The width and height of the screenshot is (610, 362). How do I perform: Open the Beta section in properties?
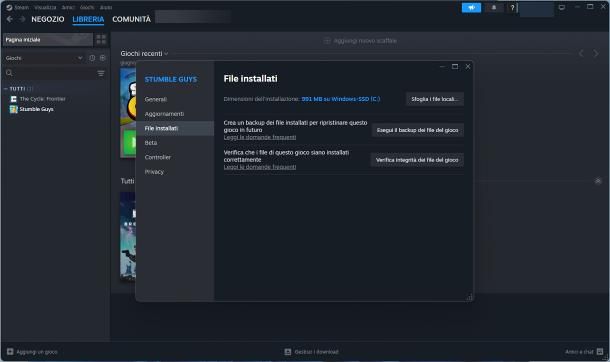coord(175,143)
